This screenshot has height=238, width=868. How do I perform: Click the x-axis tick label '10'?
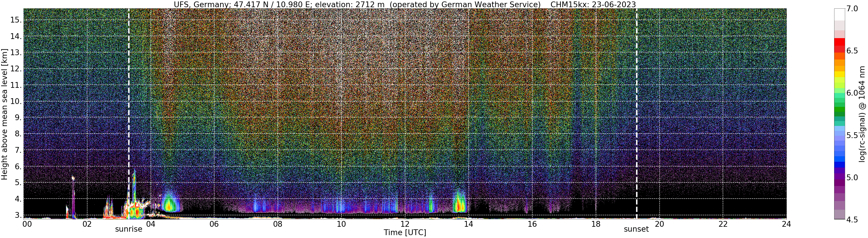tap(341, 224)
